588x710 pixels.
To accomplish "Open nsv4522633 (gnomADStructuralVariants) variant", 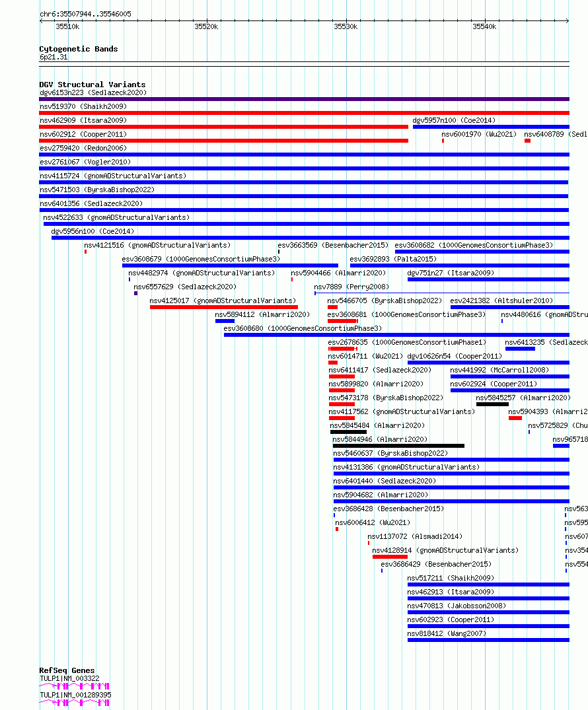I will coord(116,217).
